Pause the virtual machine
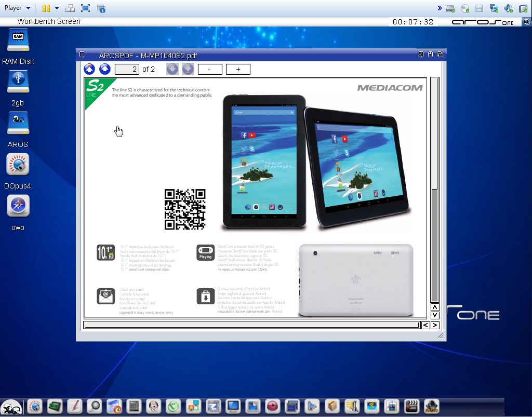Screen dimensions: 532x417 (46, 8)
